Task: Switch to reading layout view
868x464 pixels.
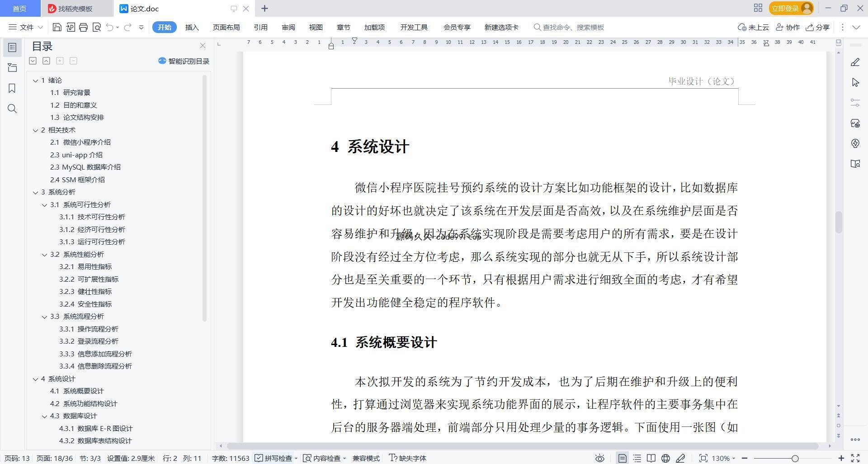Action: tap(651, 458)
